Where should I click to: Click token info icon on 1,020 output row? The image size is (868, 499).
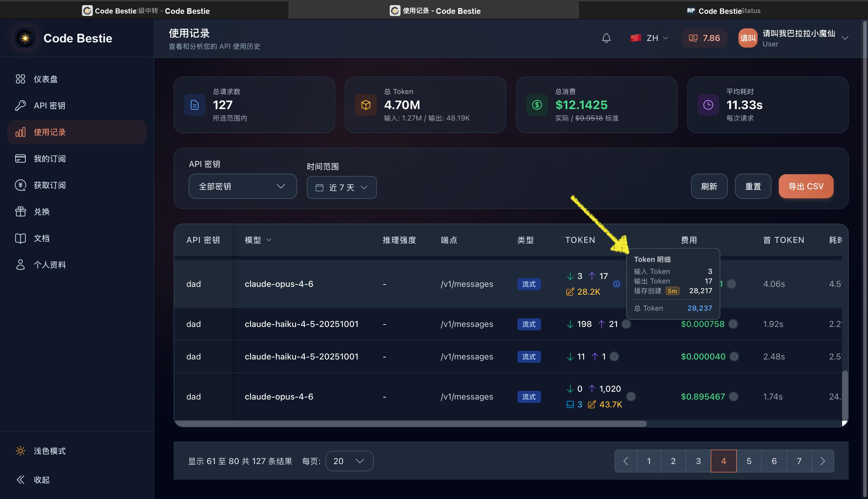[x=631, y=397]
